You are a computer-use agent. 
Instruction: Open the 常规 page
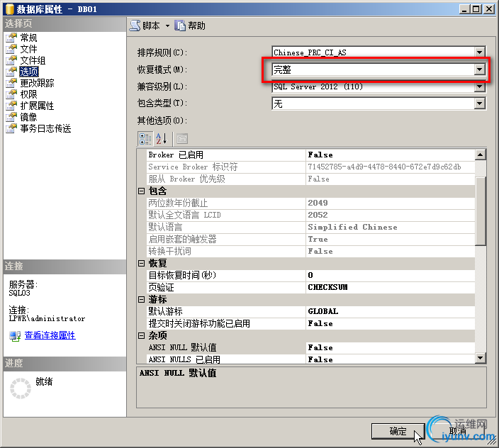(x=28, y=38)
